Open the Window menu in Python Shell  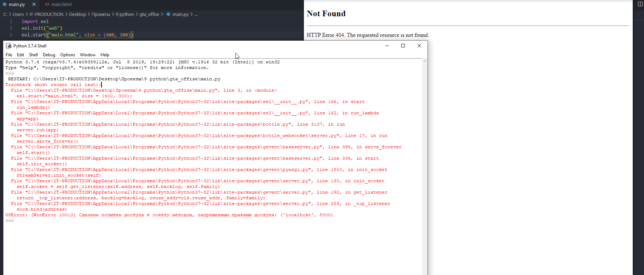88,55
